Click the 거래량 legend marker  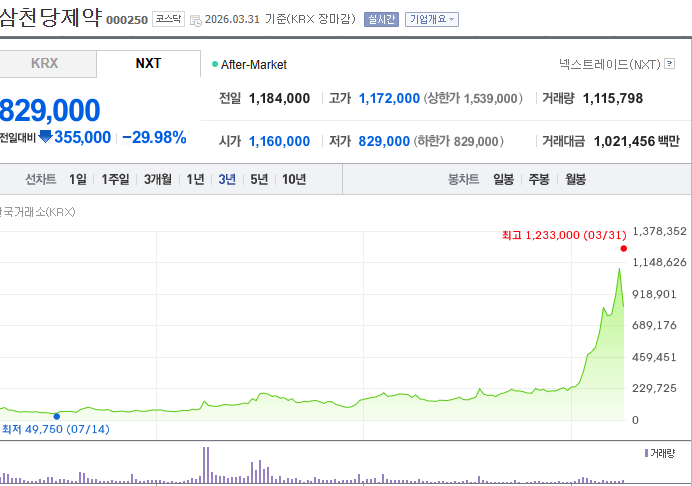pos(646,453)
